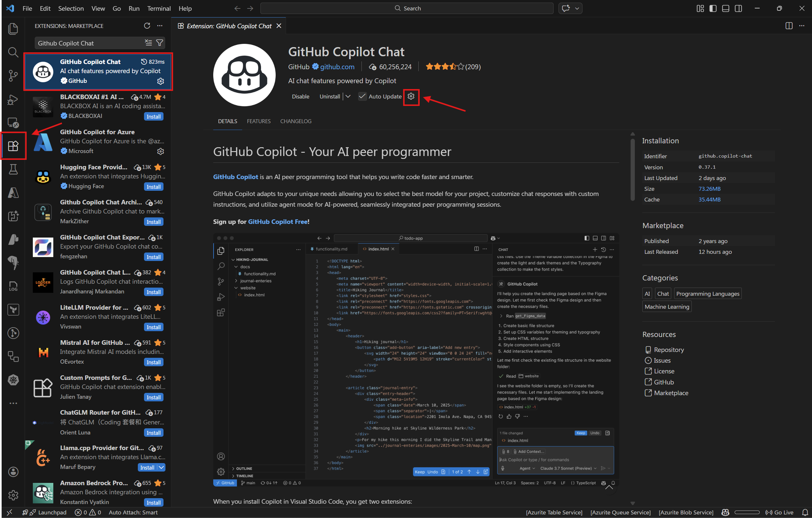Click the extension preview screenshot
The height and width of the screenshot is (518, 812).
(416, 359)
